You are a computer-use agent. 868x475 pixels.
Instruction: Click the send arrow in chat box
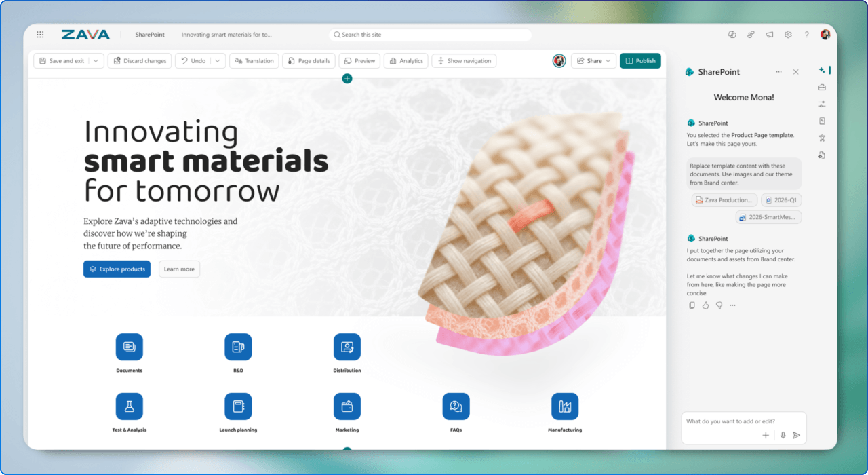coord(797,435)
